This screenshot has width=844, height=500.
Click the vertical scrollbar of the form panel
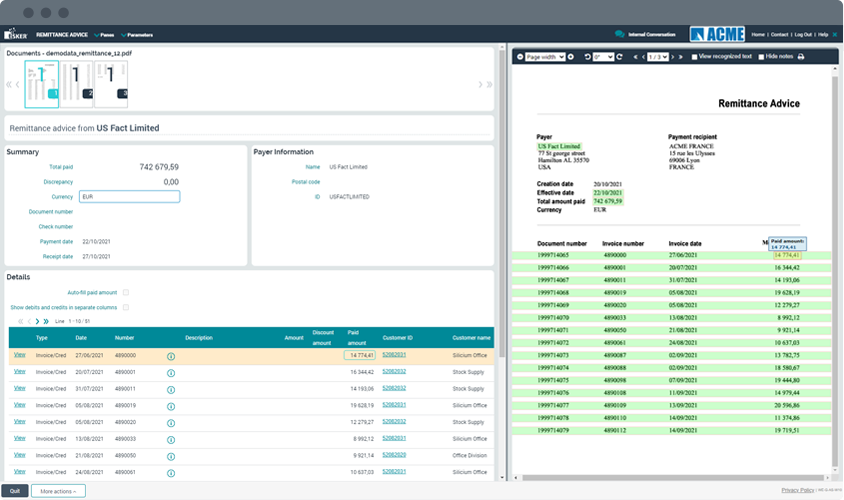502,205
